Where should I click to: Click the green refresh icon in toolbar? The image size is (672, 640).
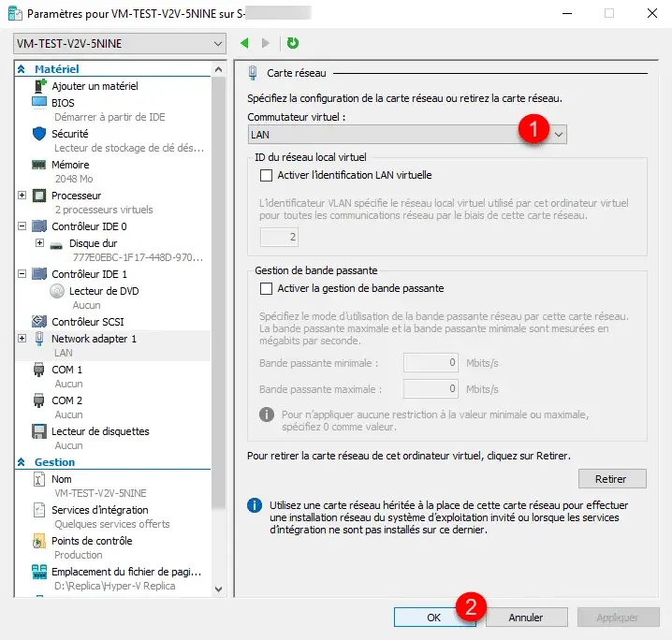click(293, 43)
